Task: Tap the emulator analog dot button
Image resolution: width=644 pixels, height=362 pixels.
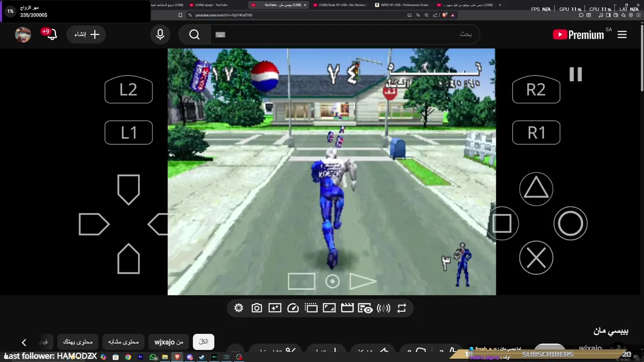Action: click(332, 282)
